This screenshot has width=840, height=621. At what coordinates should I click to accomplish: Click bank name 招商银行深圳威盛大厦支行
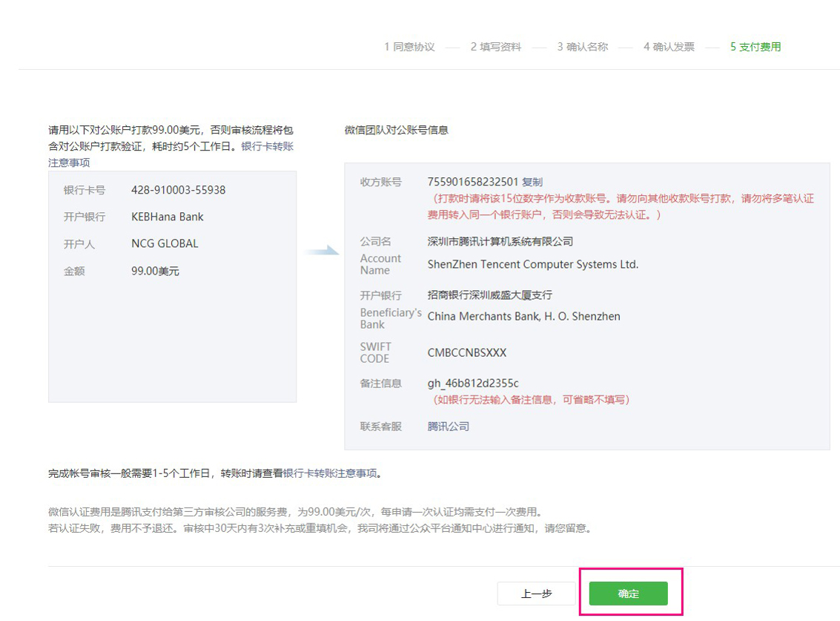coord(489,295)
